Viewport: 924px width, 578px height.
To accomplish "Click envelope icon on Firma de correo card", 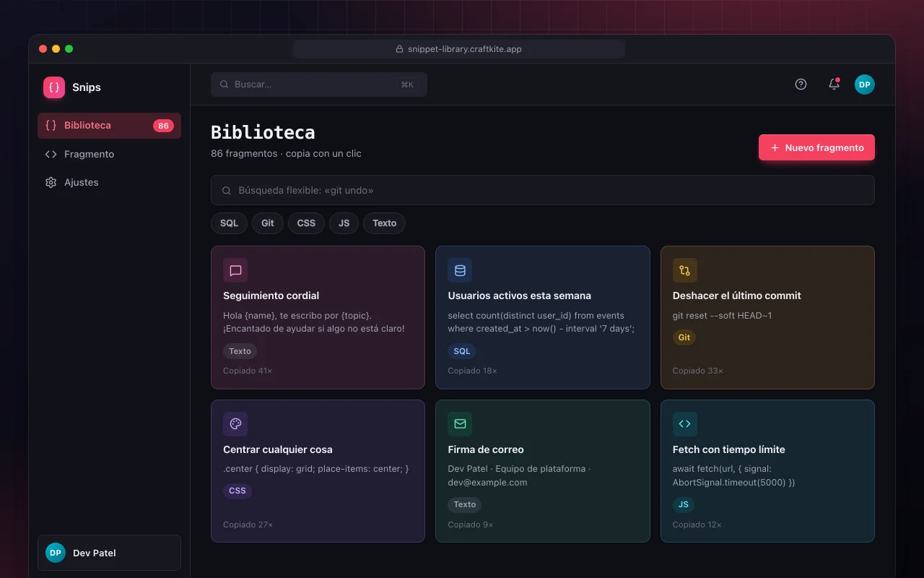I will click(x=460, y=424).
